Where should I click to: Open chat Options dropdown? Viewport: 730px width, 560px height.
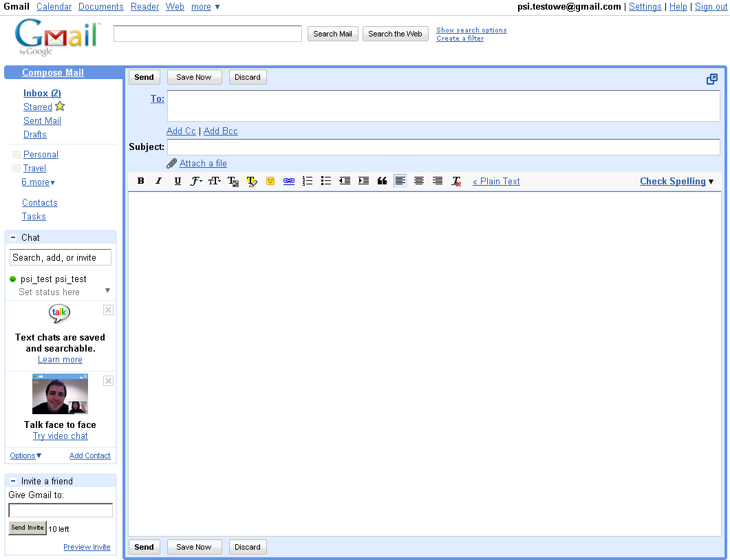[25, 455]
